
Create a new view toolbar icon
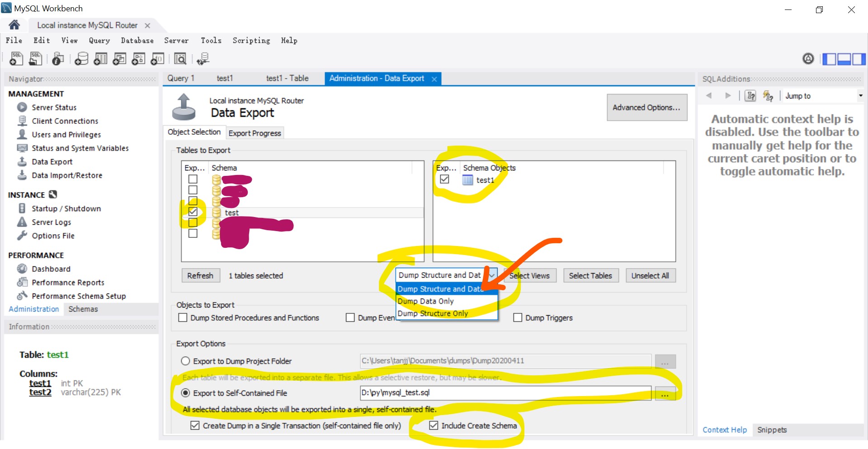pyautogui.click(x=119, y=59)
